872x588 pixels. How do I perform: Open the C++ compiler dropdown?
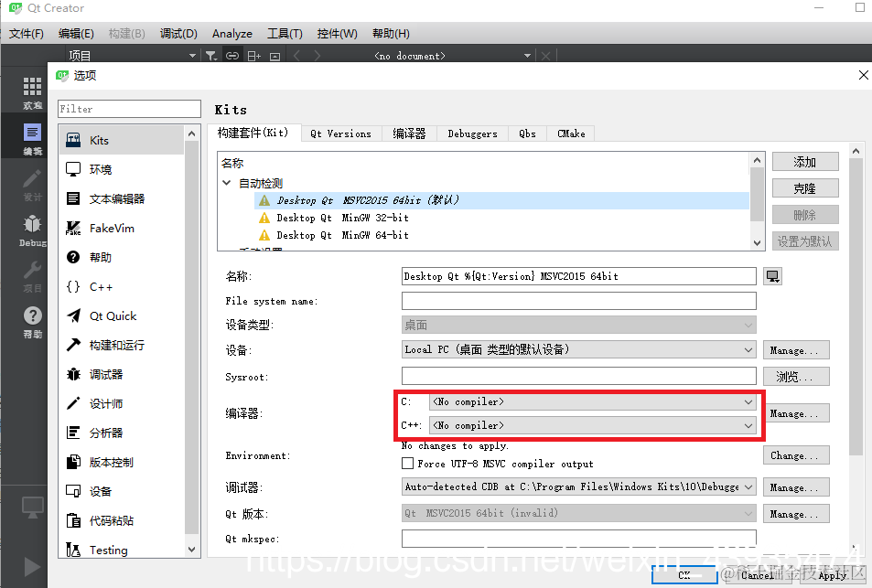click(x=592, y=426)
